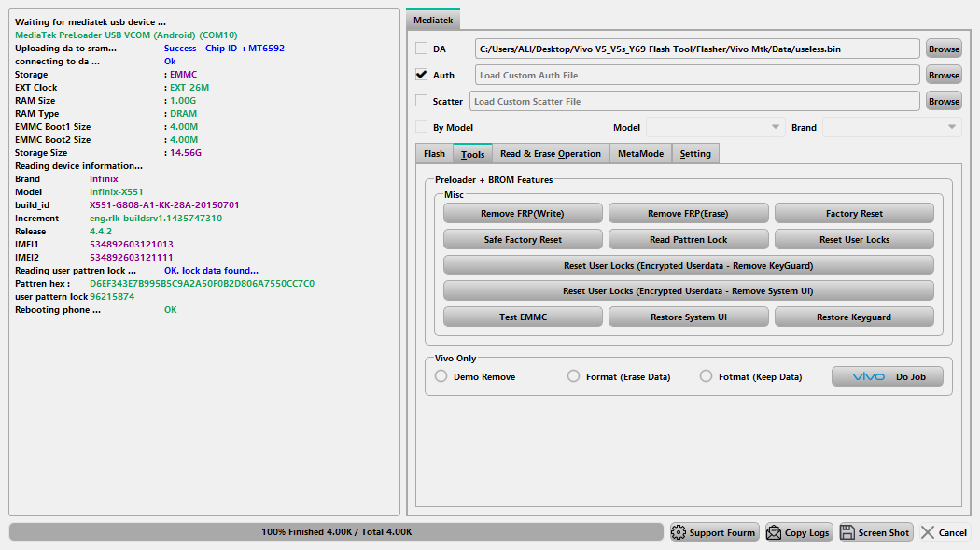Click the MediaTek PreLoader USB VCOM log line
Image resolution: width=980 pixels, height=550 pixels.
coord(126,35)
